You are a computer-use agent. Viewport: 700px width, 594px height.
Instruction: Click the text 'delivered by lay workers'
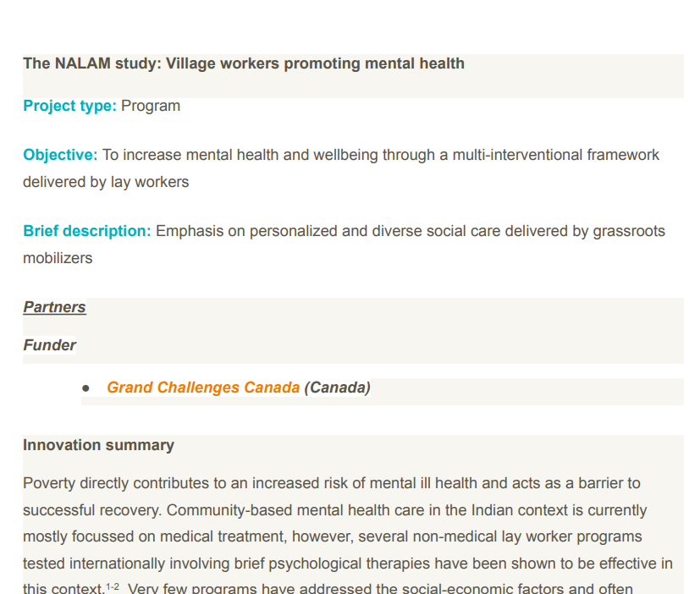click(106, 182)
